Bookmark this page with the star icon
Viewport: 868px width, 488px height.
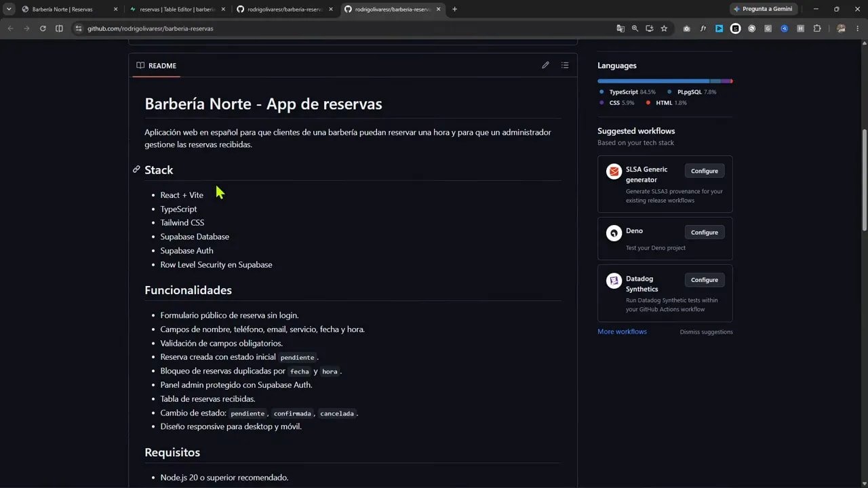pyautogui.click(x=664, y=28)
